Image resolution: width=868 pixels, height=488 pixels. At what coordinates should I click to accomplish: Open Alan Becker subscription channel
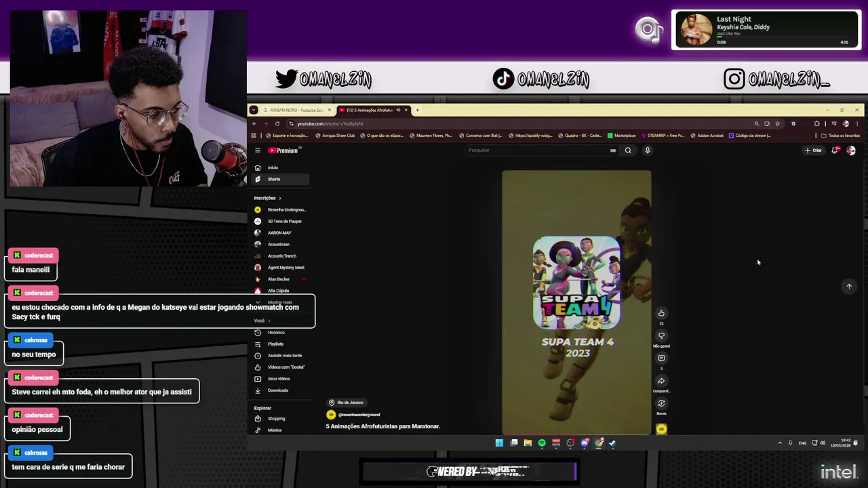[281, 279]
